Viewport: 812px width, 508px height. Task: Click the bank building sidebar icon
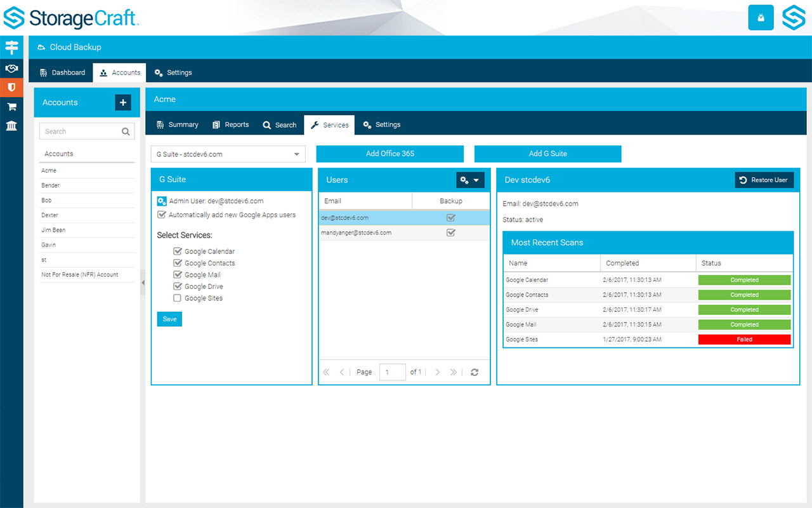pos(11,126)
